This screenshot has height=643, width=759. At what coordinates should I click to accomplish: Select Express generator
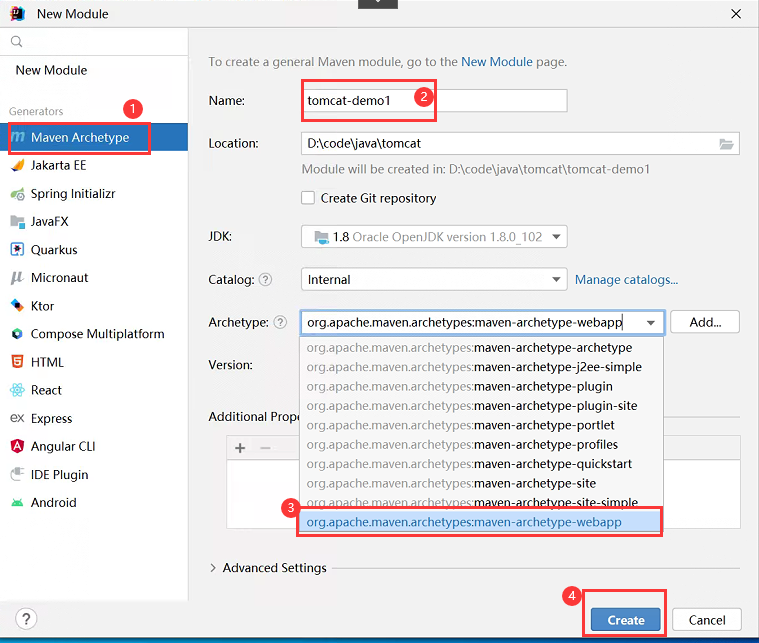coord(94,418)
